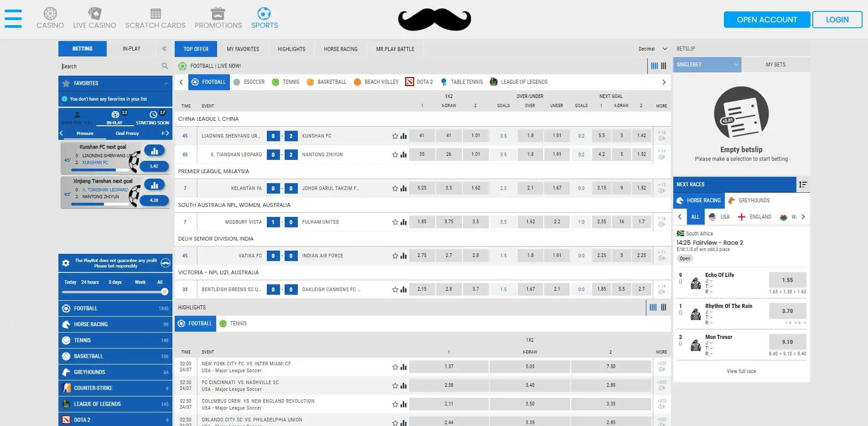Select the Tennis live sport tab
This screenshot has height=426, width=868.
(x=286, y=82)
